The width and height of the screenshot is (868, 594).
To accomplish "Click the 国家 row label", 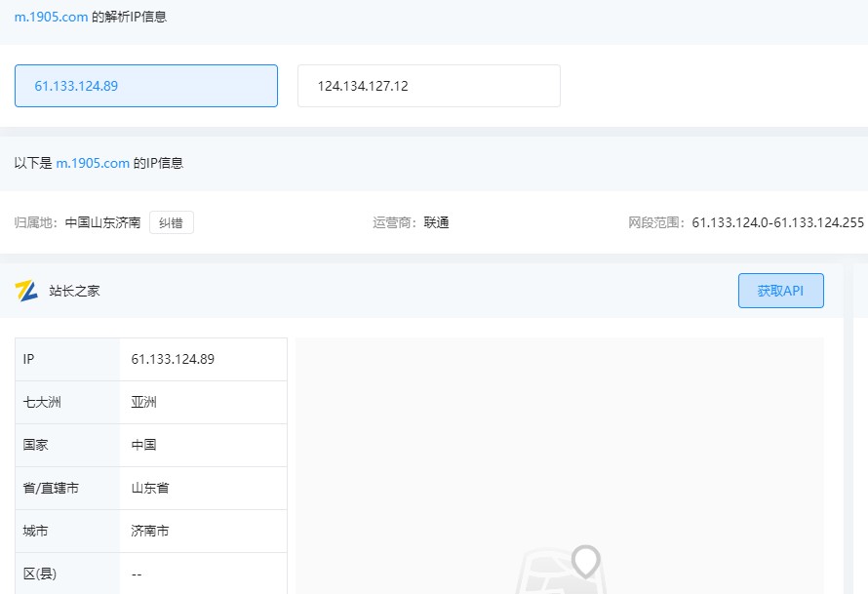I will pos(35,445).
